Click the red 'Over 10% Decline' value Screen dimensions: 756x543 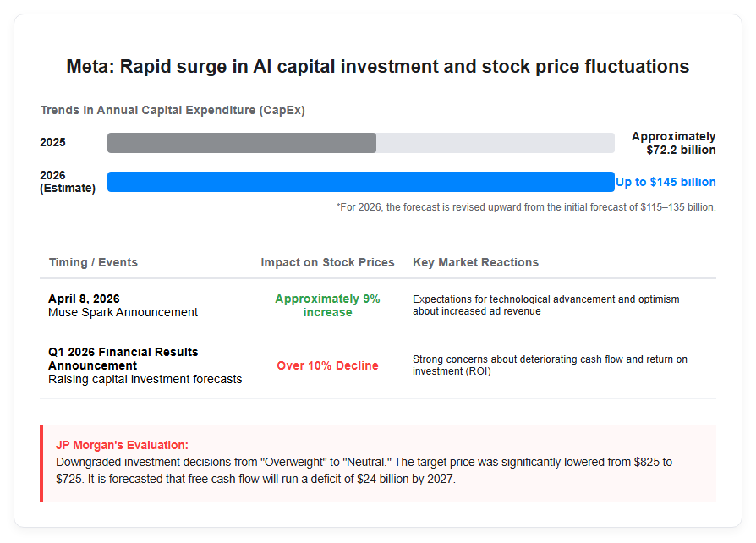coord(327,365)
